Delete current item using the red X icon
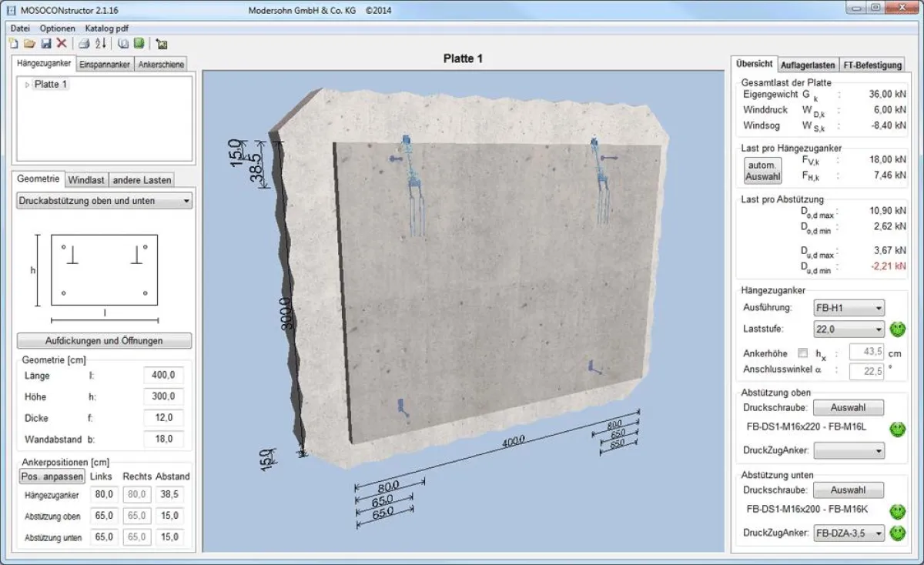The image size is (924, 565). (x=62, y=44)
